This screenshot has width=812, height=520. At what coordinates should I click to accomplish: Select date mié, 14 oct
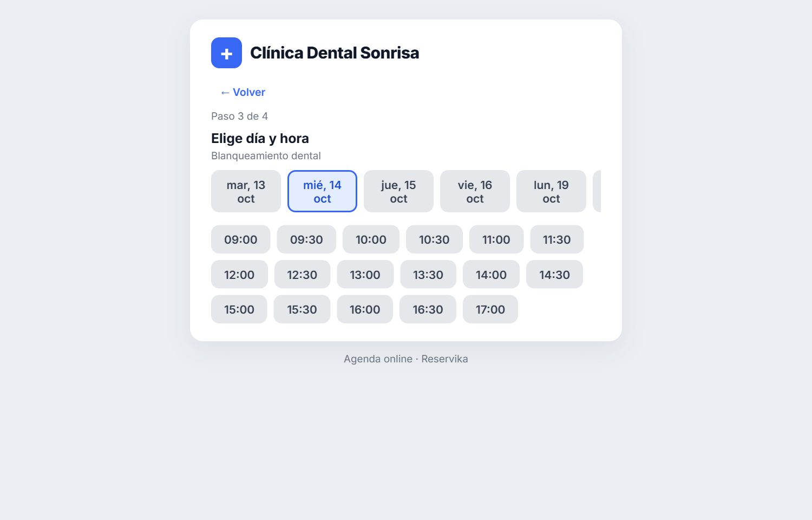322,191
